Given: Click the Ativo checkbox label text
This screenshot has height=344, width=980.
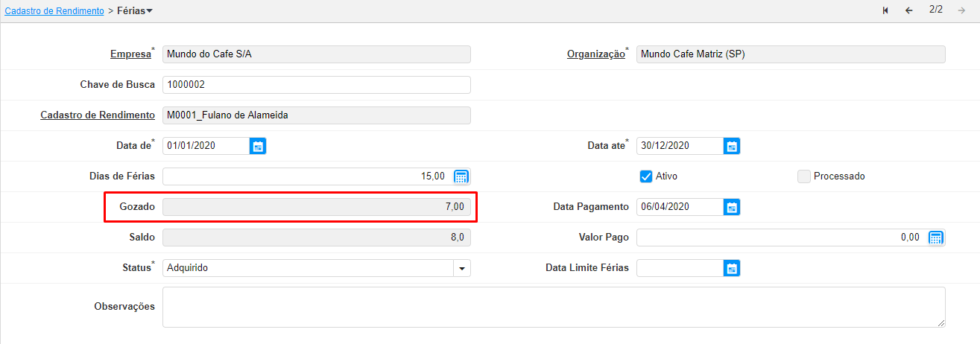Looking at the screenshot, I should pos(666,176).
